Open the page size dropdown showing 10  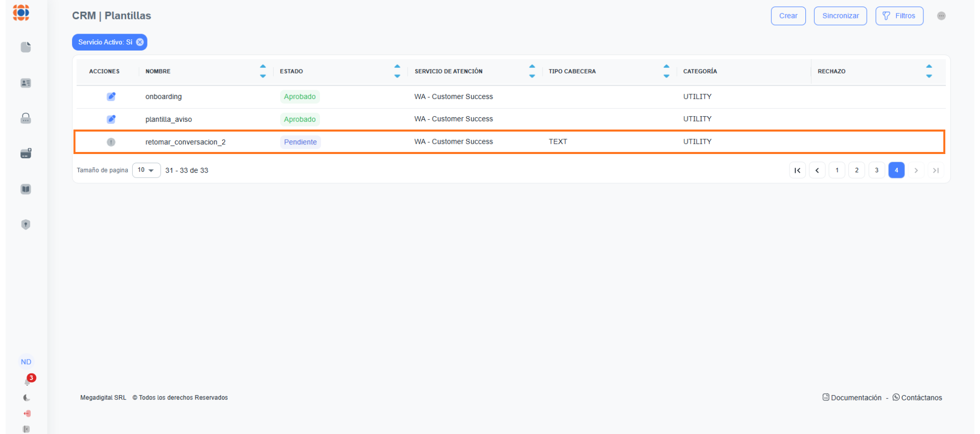point(146,170)
